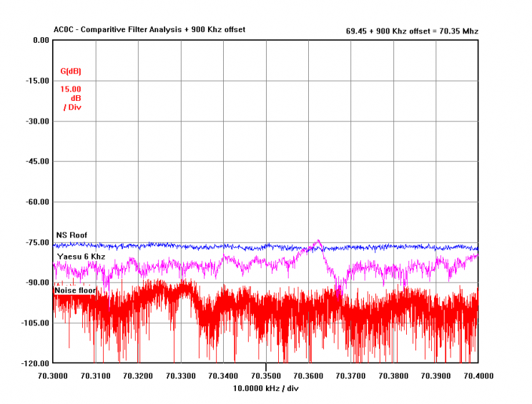Click the 70.3000 x-axis frequency label
The width and height of the screenshot is (532, 404).
click(x=53, y=375)
